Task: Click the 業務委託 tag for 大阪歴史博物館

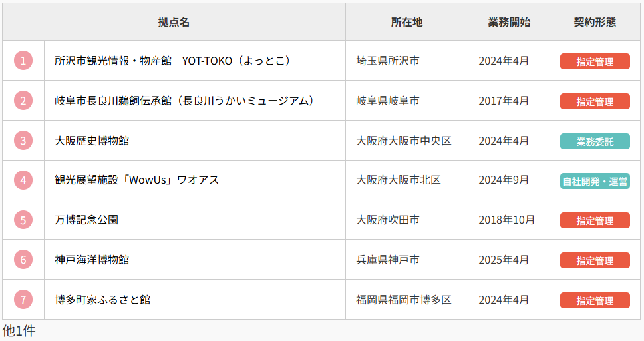Action: (x=595, y=141)
